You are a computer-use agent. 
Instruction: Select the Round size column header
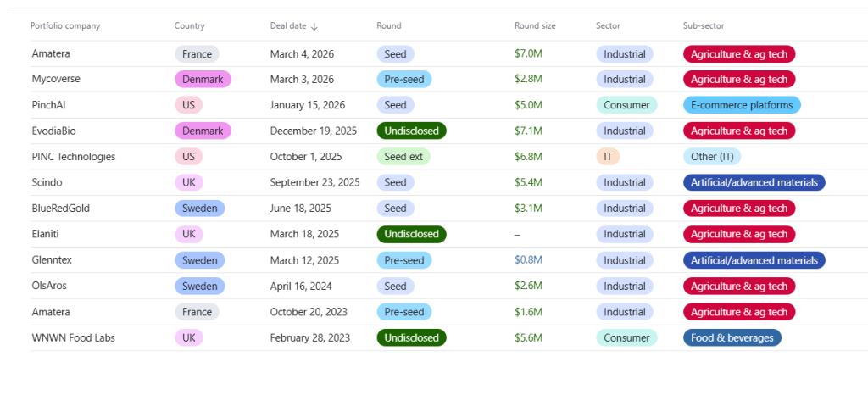[x=535, y=26]
